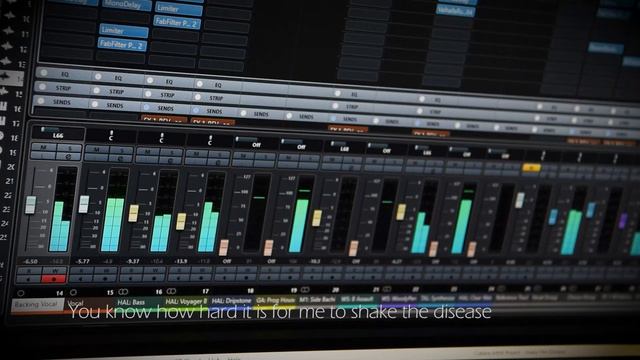The height and width of the screenshot is (360, 640).
Task: Click the -5.77 volume value on Vocal channel
Action: [x=82, y=261]
